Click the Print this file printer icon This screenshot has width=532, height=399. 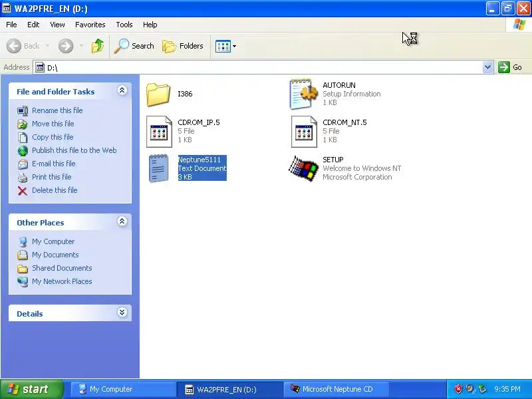click(x=23, y=178)
